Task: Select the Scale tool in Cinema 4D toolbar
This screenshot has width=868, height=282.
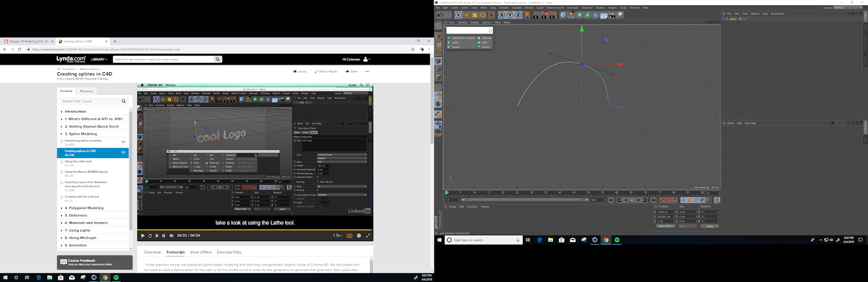Action: (x=475, y=15)
